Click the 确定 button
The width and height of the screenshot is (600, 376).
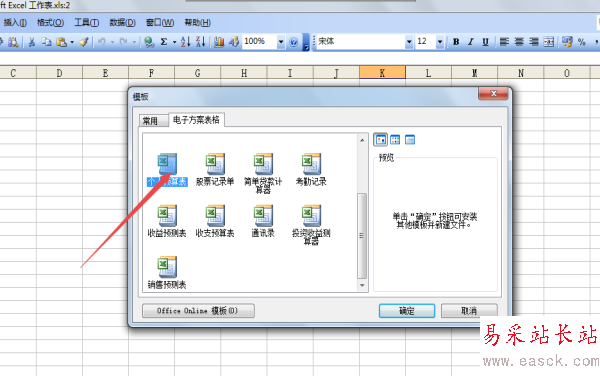pos(407,311)
